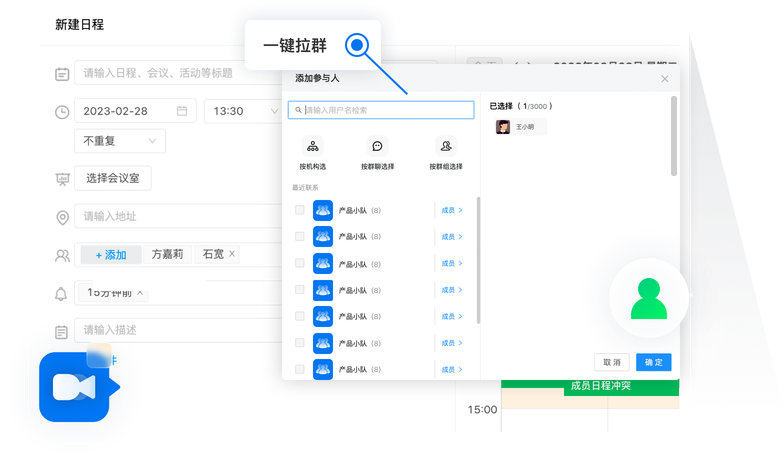Click the 一键拉群 blue circle marker
The height and width of the screenshot is (462, 784).
pyautogui.click(x=359, y=45)
